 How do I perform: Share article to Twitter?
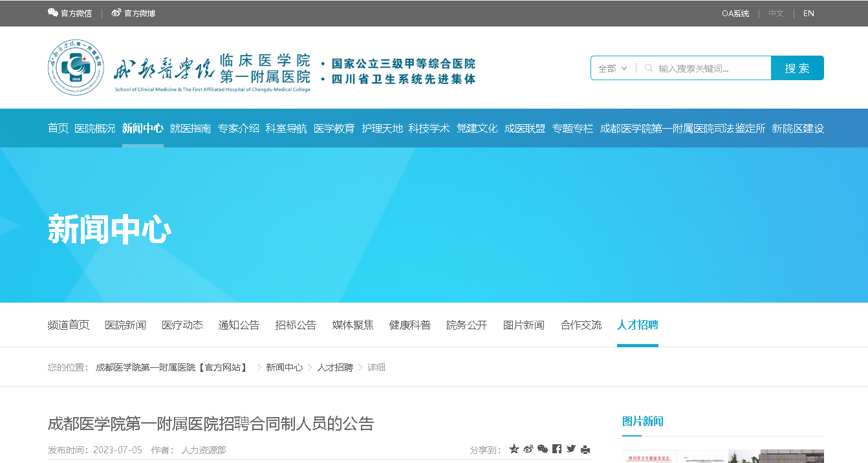tap(571, 449)
